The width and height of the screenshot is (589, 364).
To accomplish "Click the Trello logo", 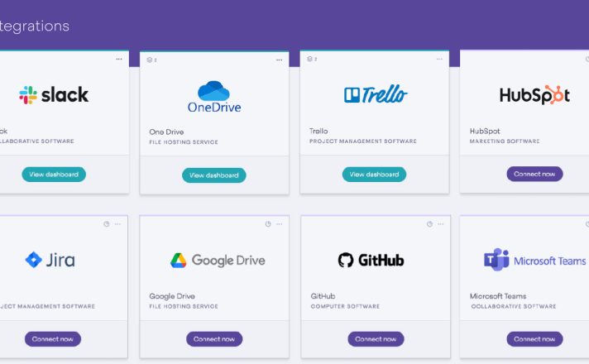I will pos(376,94).
